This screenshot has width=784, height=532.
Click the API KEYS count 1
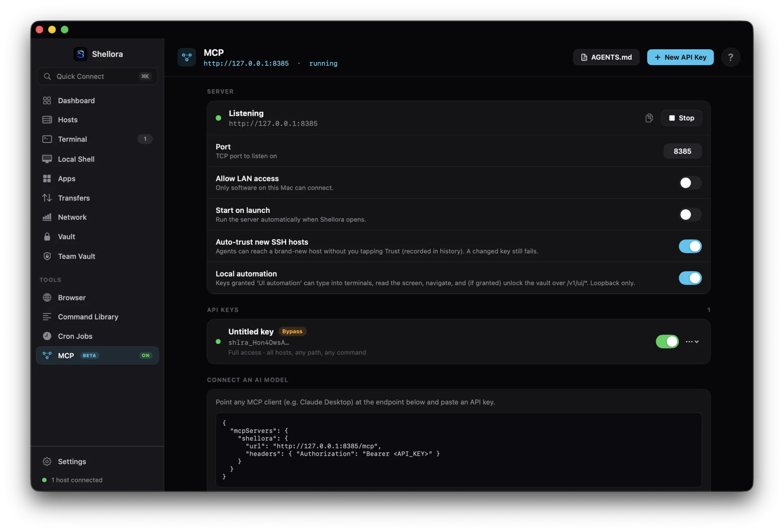709,310
